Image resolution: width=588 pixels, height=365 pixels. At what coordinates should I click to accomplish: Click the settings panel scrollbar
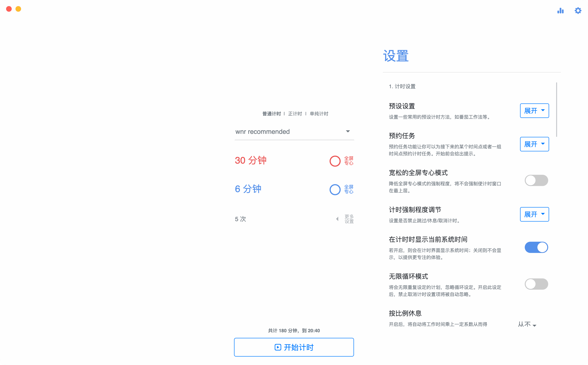pos(556,110)
